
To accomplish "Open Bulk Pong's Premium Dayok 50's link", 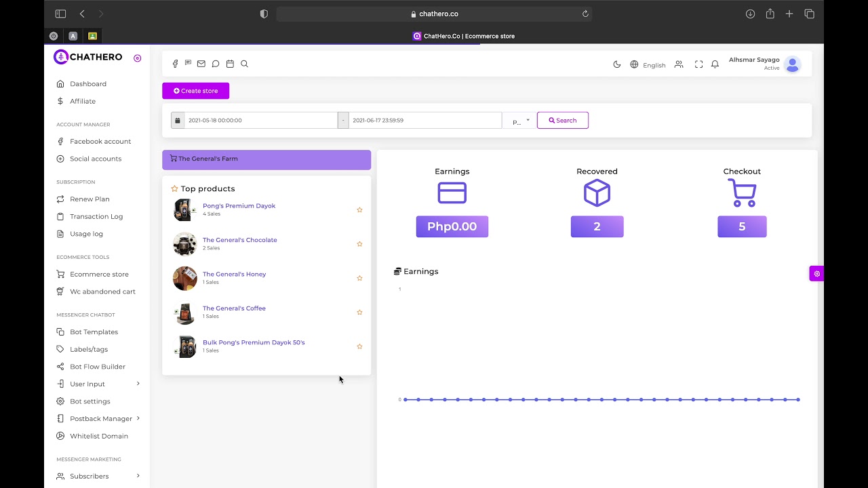I will click(x=254, y=342).
